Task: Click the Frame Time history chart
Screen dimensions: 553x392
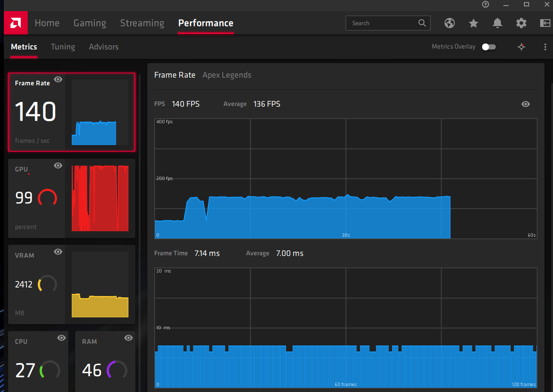Action: pos(346,328)
